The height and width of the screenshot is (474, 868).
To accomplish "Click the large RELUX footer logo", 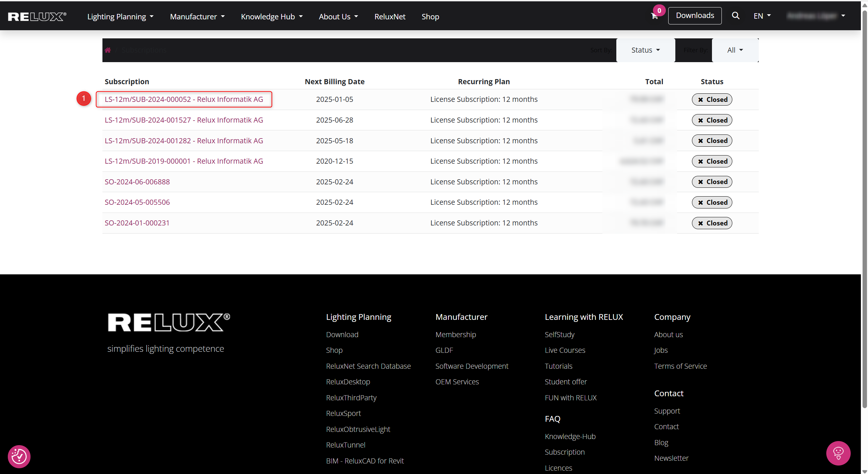I will click(169, 322).
